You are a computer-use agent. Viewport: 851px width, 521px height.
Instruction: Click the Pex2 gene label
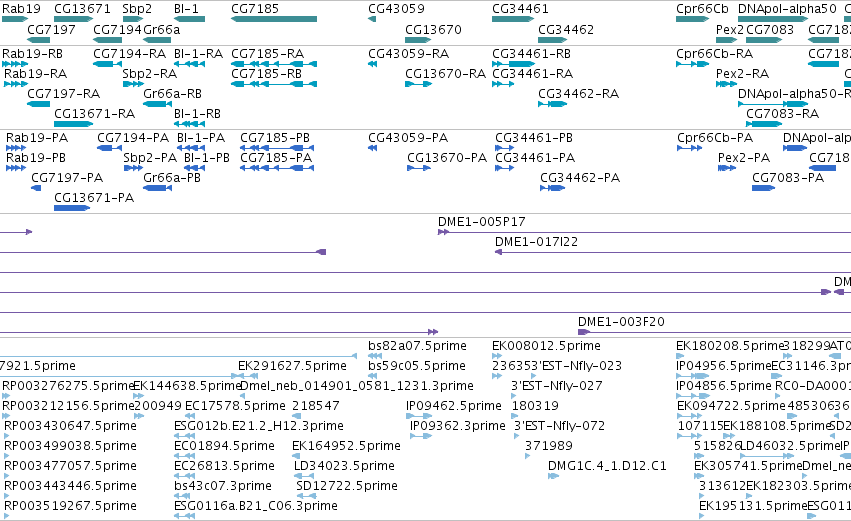click(729, 29)
